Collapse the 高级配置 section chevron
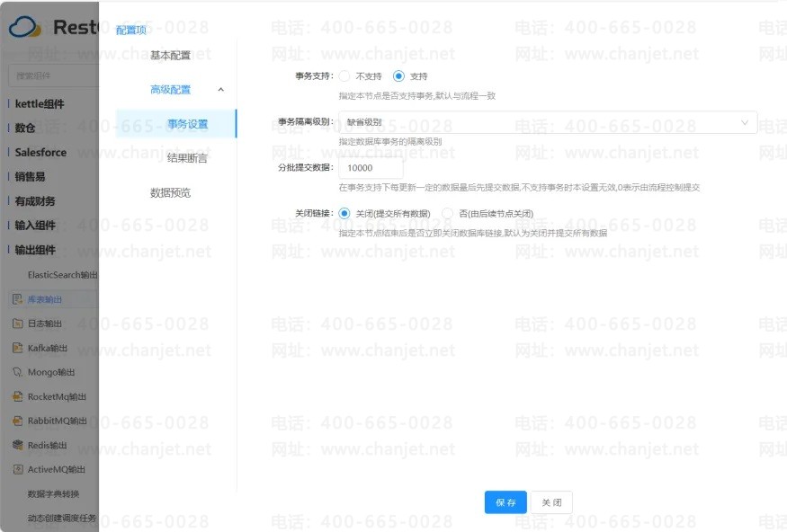Image resolution: width=787 pixels, height=532 pixels. tap(221, 90)
